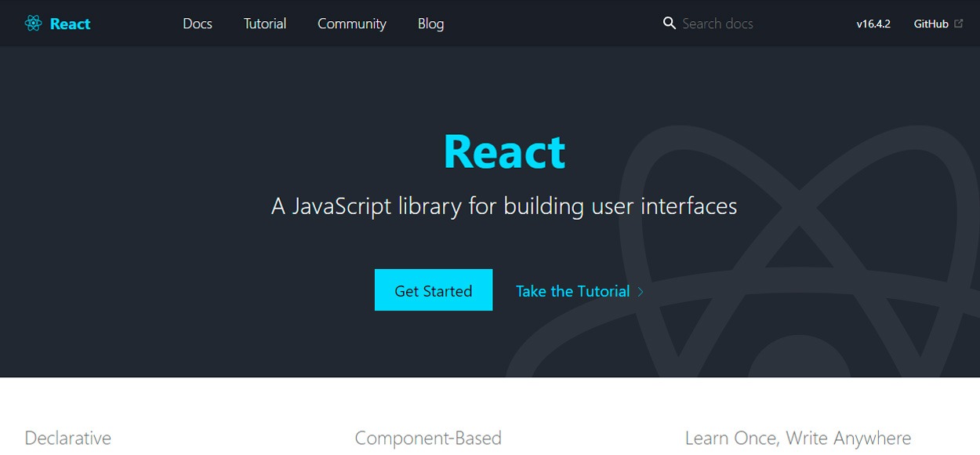This screenshot has height=455, width=980.
Task: Click the Declarative heading
Action: click(x=68, y=438)
